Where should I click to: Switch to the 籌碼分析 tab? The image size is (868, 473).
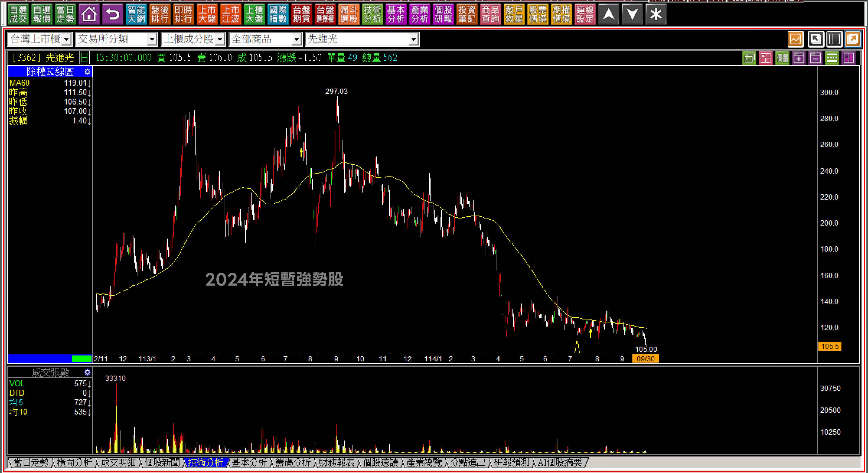click(x=293, y=463)
